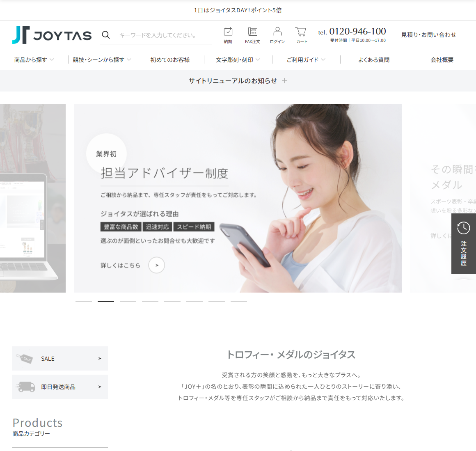Open the 会社概要 menu item

tap(442, 60)
